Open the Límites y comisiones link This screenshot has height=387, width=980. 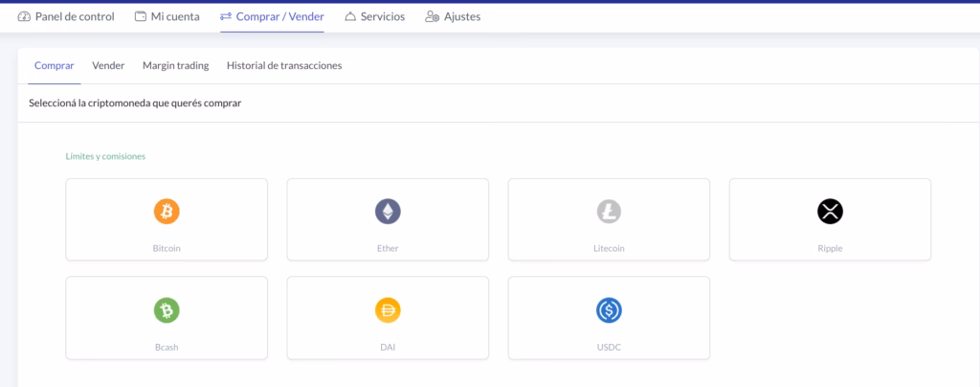click(105, 156)
